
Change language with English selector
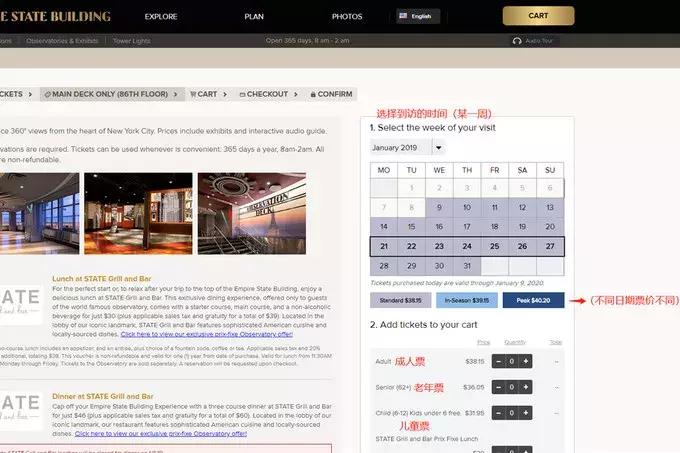(418, 16)
